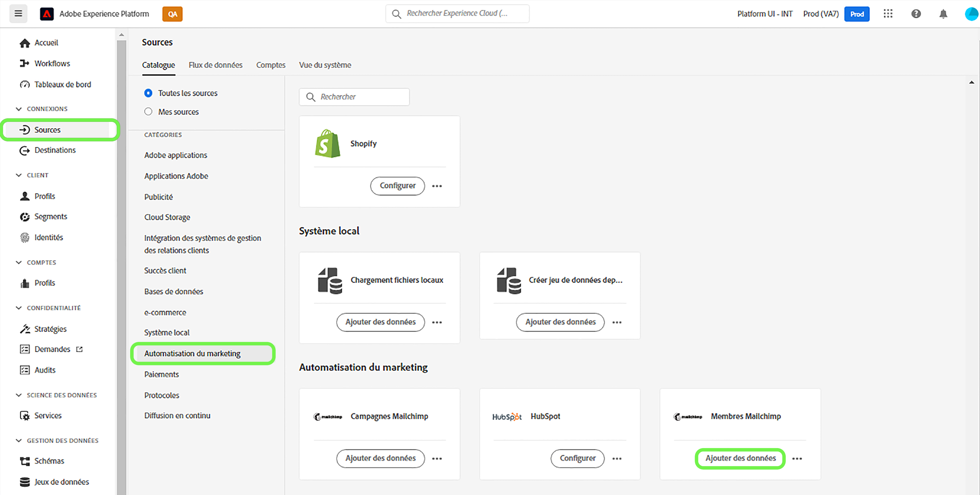Click the catalog Rechercher search field
980x495 pixels.
360,97
